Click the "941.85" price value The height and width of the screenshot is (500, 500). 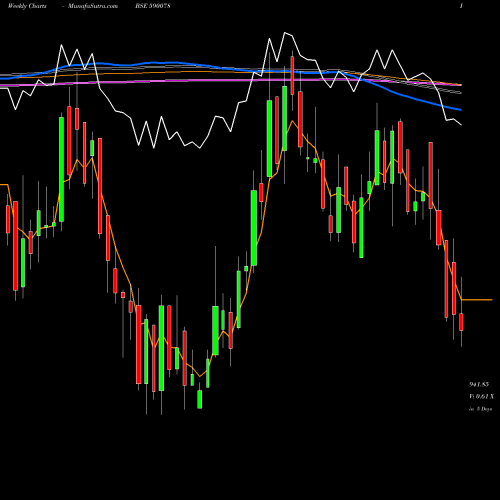click(479, 384)
